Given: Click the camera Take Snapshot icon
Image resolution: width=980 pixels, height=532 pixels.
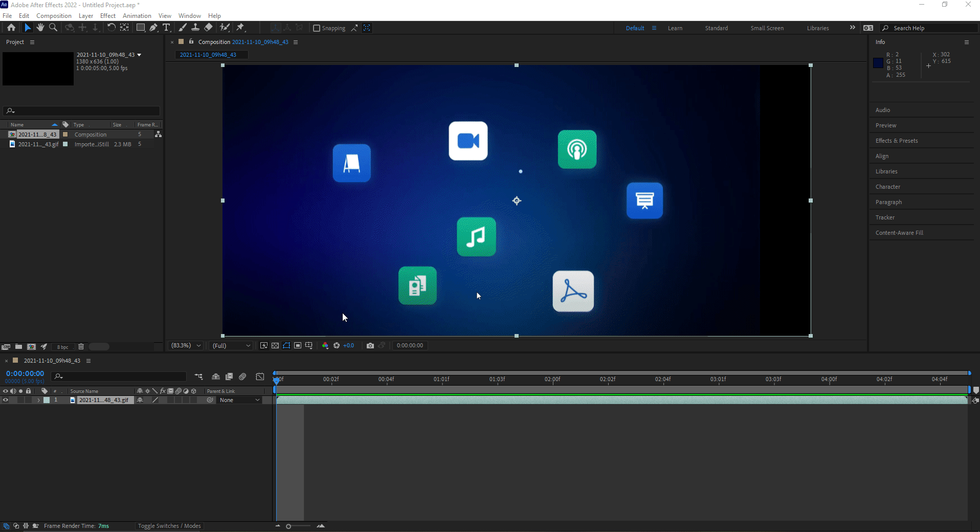Looking at the screenshot, I should (370, 346).
